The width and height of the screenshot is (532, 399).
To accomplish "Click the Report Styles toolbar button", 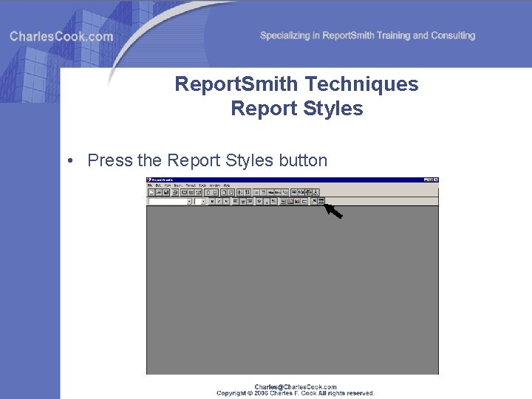I will (321, 202).
